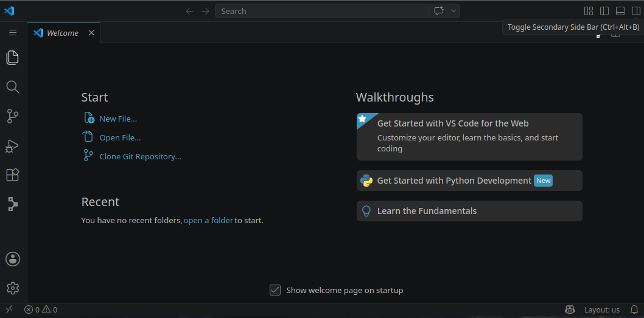Open the Manage gear icon

point(13,288)
